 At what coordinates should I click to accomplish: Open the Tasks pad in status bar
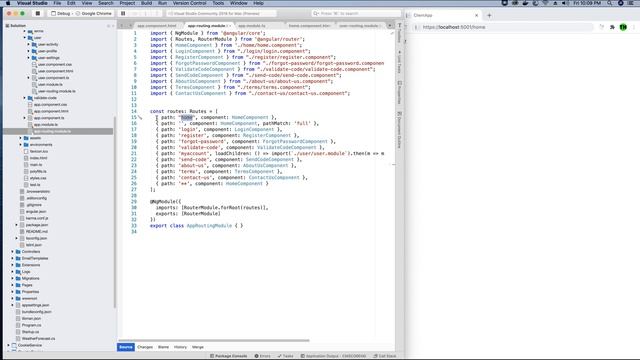(285, 356)
